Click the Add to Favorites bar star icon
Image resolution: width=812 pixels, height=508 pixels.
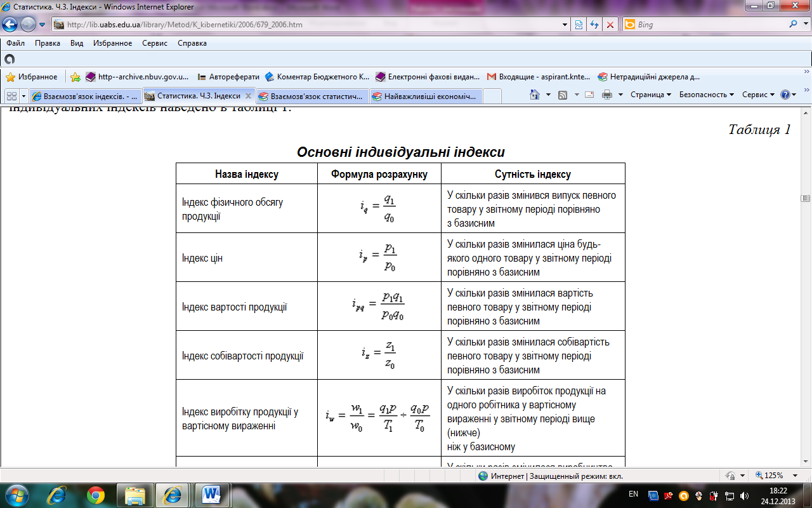click(x=75, y=77)
